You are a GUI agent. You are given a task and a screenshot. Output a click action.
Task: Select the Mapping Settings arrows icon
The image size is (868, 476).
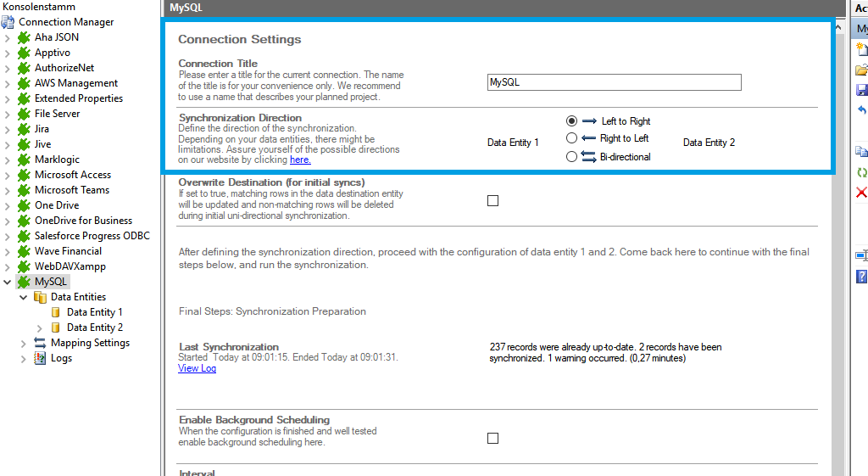point(40,343)
